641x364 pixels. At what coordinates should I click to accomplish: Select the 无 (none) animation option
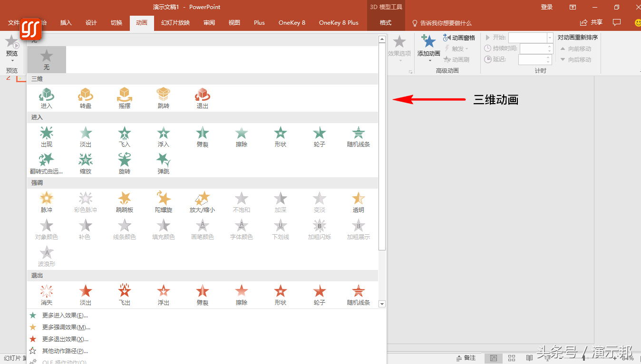tap(47, 59)
